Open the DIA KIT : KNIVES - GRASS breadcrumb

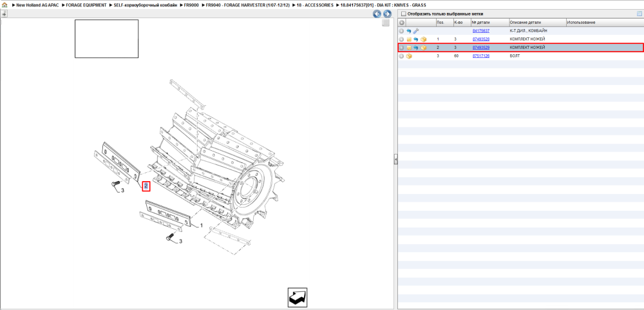(x=383, y=5)
